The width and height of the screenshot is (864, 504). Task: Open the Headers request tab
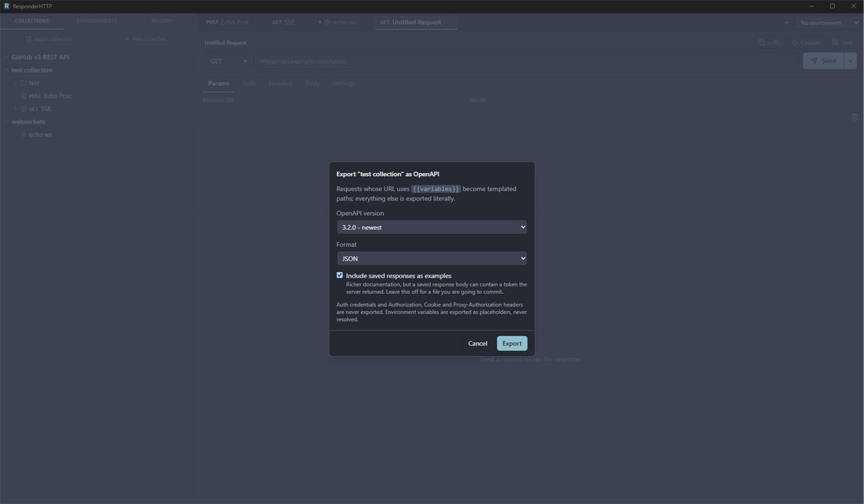(280, 83)
